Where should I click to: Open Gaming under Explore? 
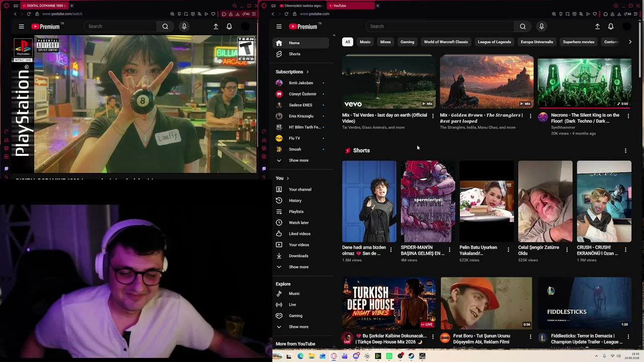pyautogui.click(x=301, y=316)
